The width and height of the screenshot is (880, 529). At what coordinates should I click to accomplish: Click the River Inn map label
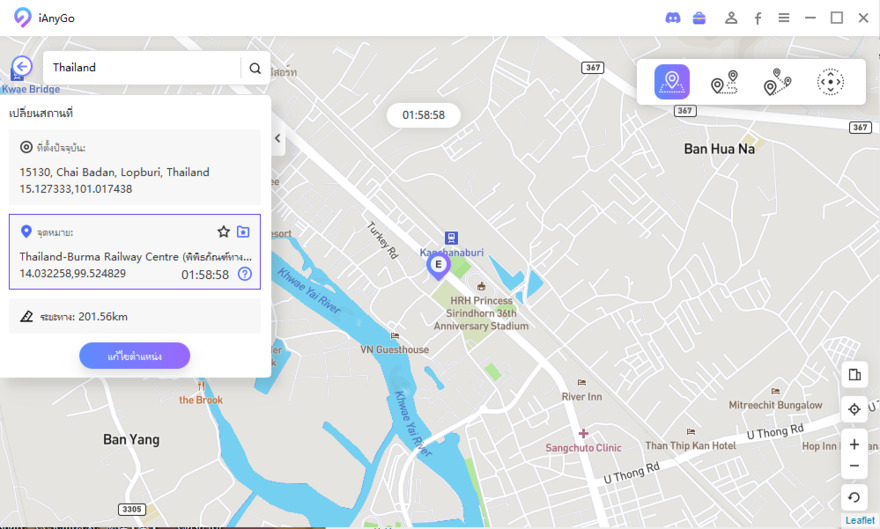click(x=582, y=397)
